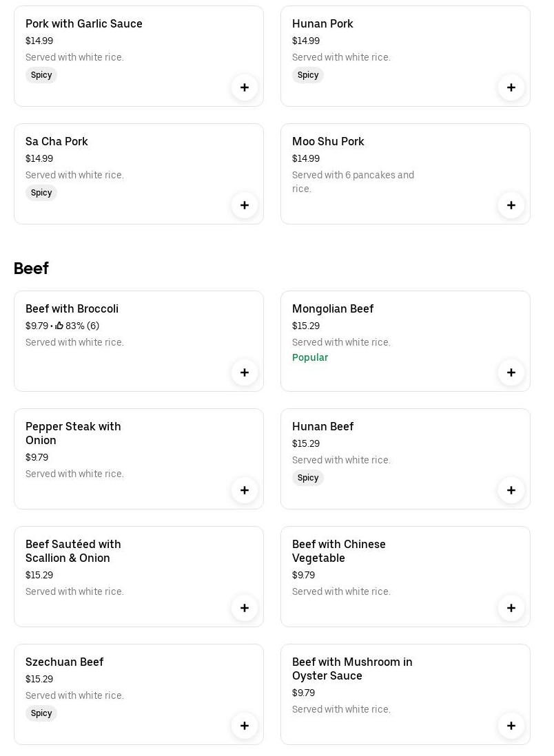Click plus button for Sa Cha Pork
554x756 pixels.
pyautogui.click(x=245, y=205)
